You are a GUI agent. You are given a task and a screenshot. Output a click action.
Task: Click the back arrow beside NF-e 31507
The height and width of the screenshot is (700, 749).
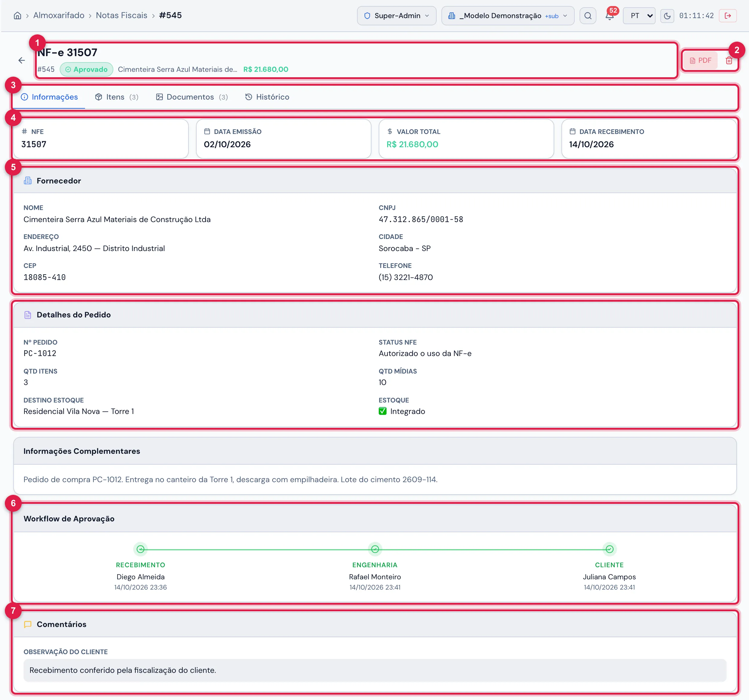[x=21, y=60]
